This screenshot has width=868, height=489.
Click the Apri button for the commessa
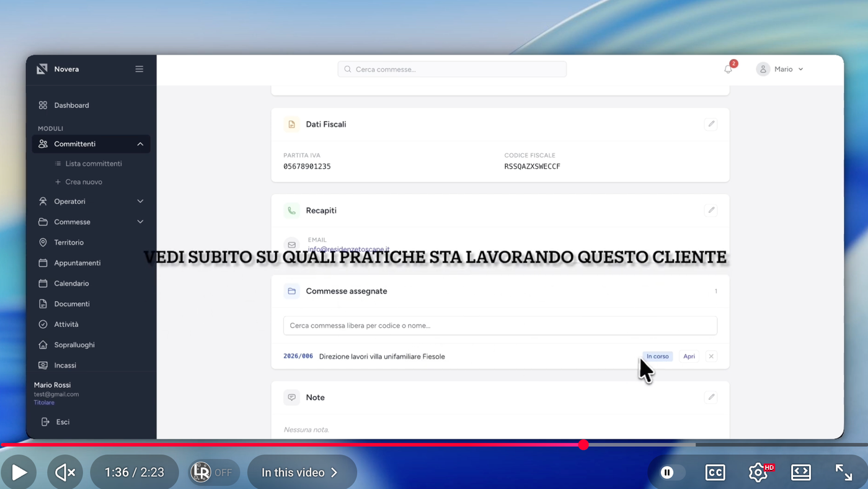pyautogui.click(x=689, y=356)
